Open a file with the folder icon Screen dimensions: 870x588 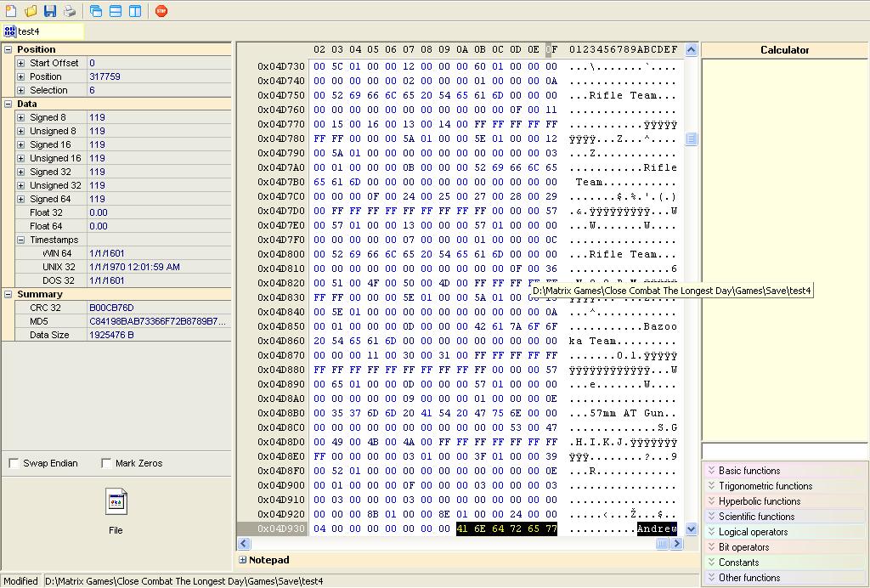pos(31,10)
